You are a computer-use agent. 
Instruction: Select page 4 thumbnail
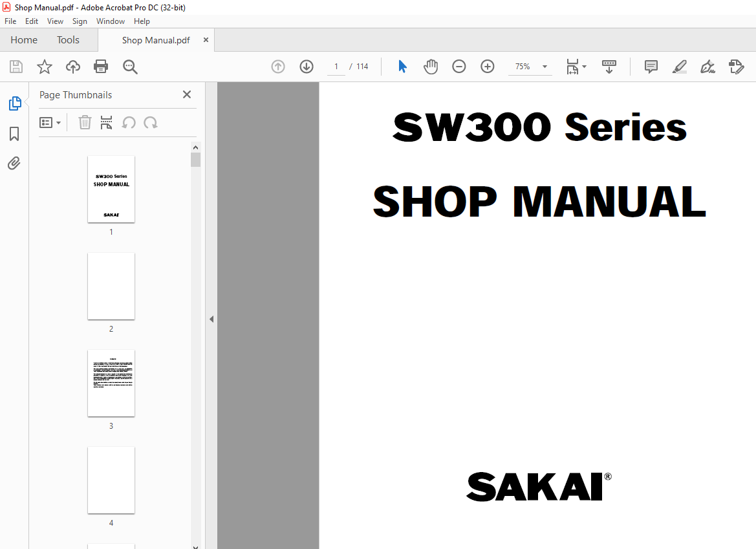[x=111, y=480]
